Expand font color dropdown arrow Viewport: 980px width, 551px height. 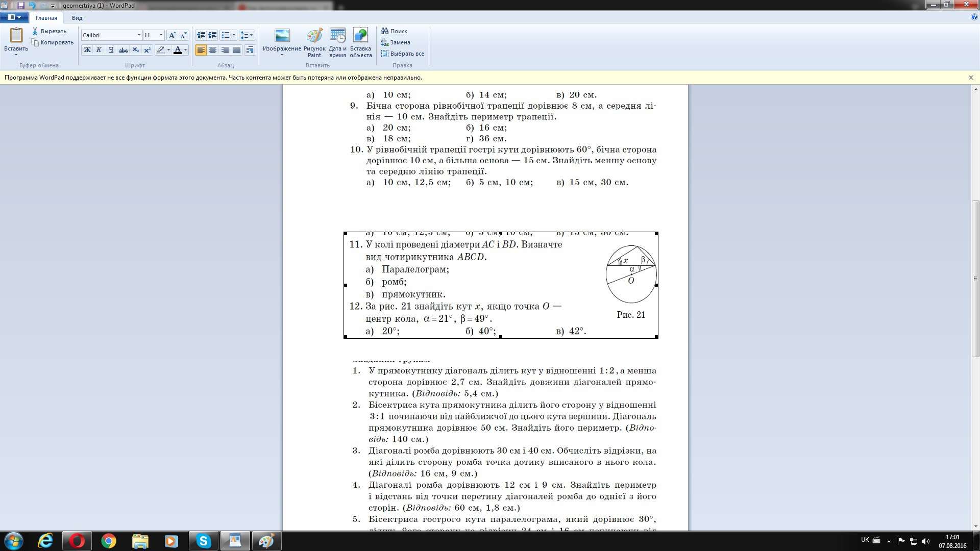185,50
